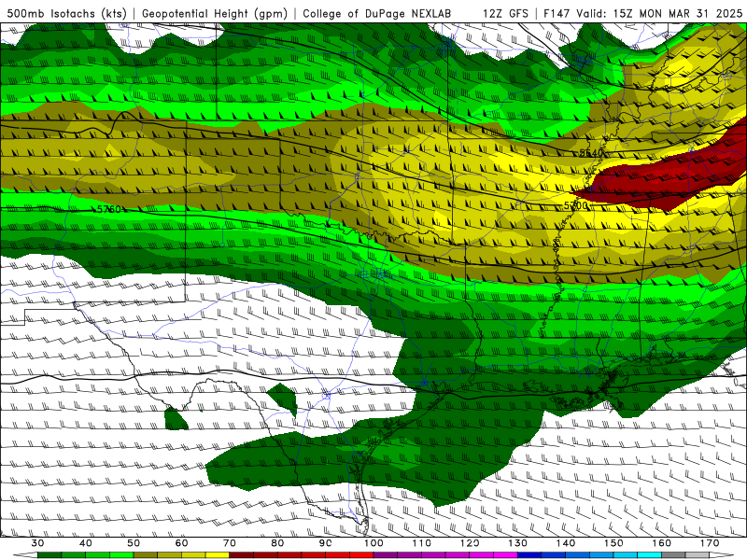
Task: Click the 30 tick label on legend
Action: pos(37,543)
